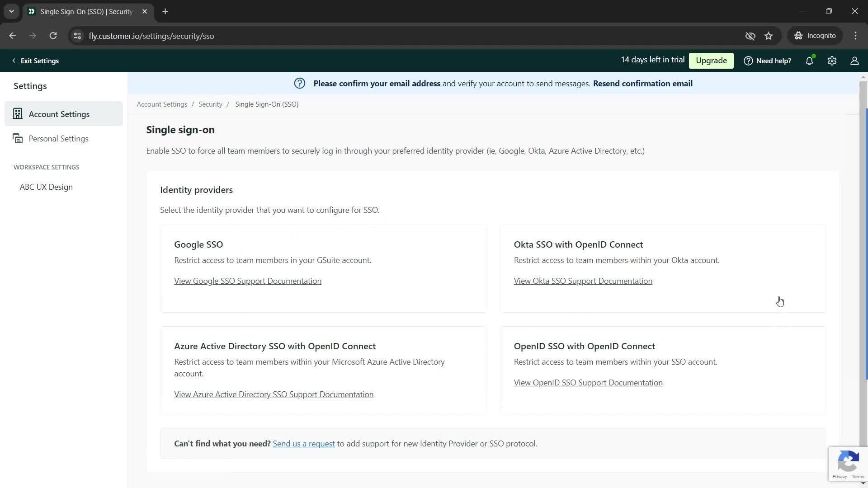Click the gear settings icon at top right
This screenshot has width=868, height=488.
[x=832, y=61]
